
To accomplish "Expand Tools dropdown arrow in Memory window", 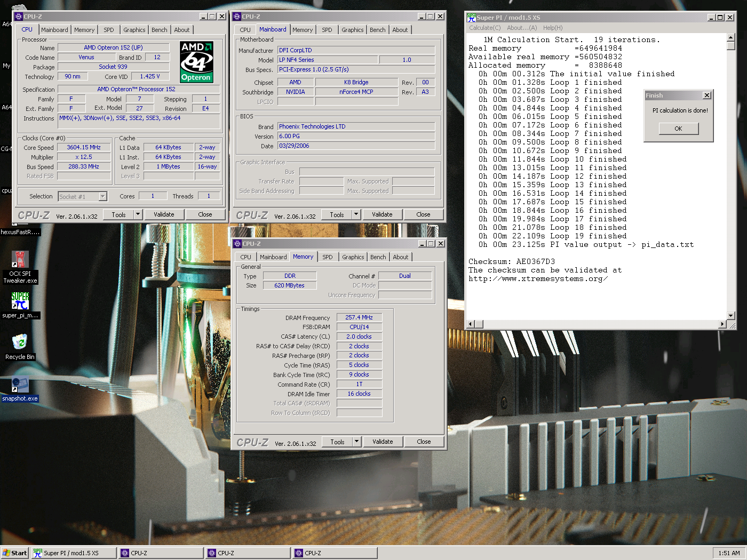I will (x=356, y=442).
